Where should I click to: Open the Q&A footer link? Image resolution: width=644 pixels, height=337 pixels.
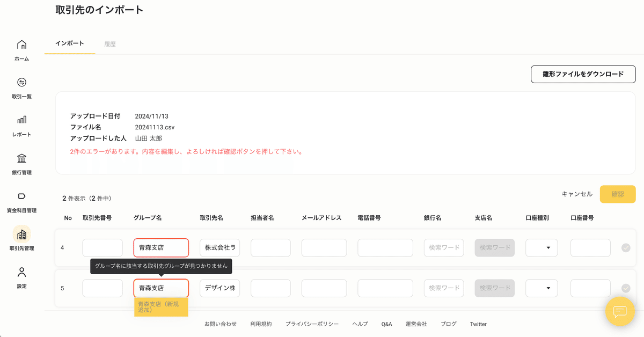point(387,324)
